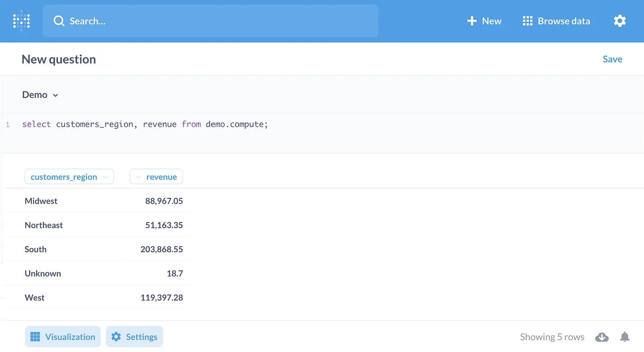Click the alerts bell icon
The height and width of the screenshot is (352, 644).
pos(625,337)
